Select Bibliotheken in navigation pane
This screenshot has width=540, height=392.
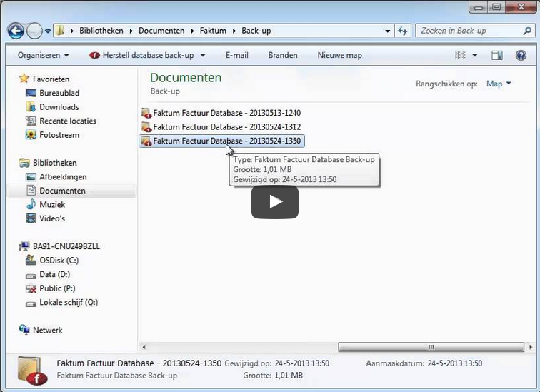[x=55, y=163]
